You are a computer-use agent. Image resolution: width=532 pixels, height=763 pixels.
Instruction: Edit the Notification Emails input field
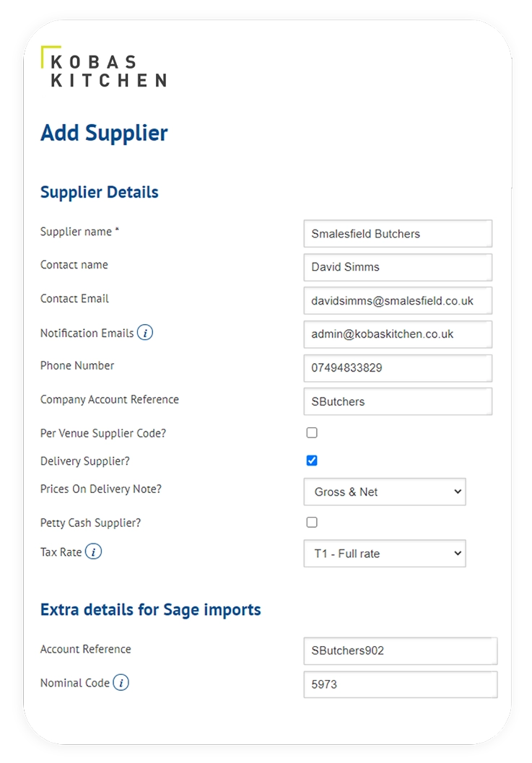click(x=398, y=334)
